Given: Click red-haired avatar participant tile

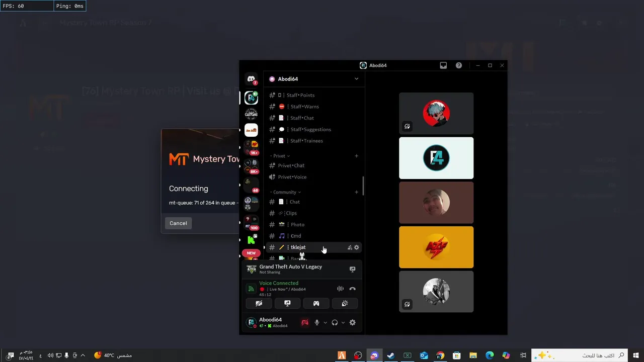Looking at the screenshot, I should [436, 113].
